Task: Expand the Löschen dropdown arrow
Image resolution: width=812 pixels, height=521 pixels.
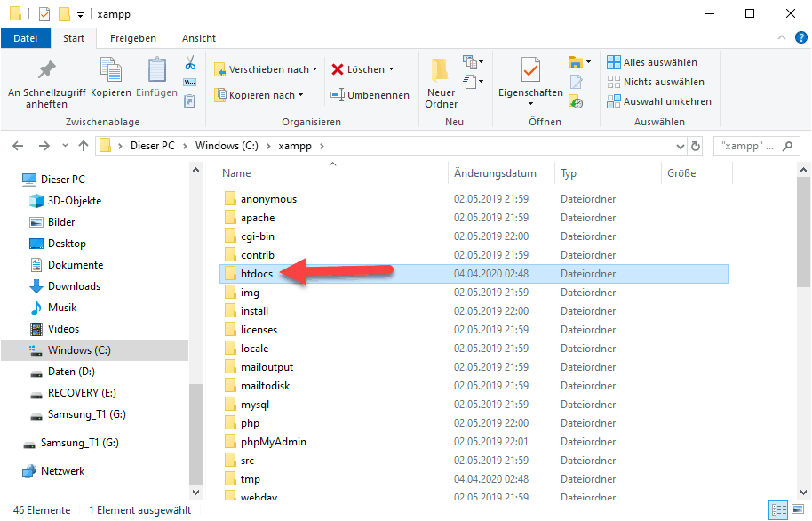Action: tap(391, 69)
